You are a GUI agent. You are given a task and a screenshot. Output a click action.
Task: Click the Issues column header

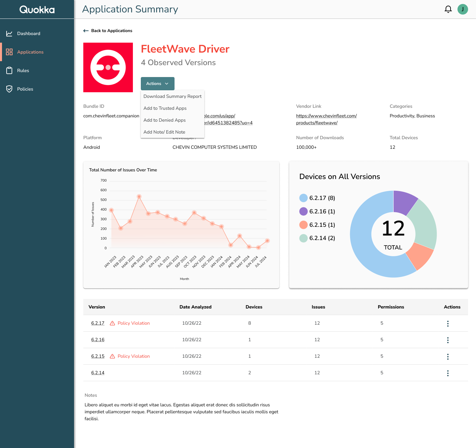(318, 307)
